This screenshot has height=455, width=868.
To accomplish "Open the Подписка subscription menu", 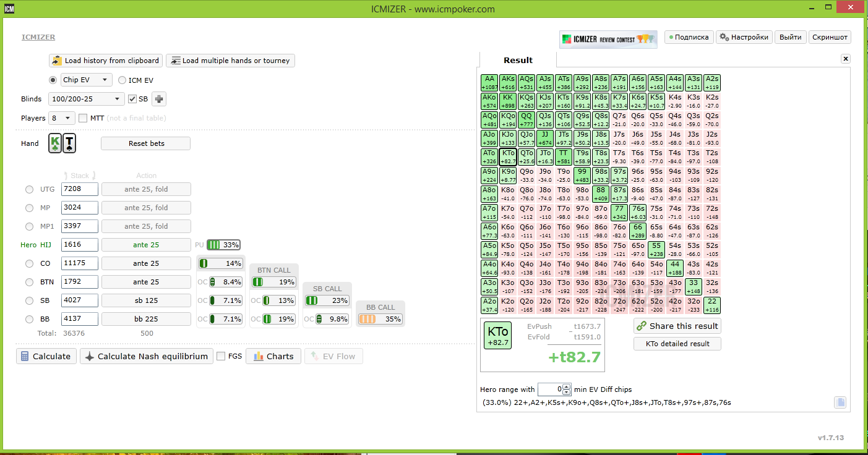I will [x=689, y=37].
